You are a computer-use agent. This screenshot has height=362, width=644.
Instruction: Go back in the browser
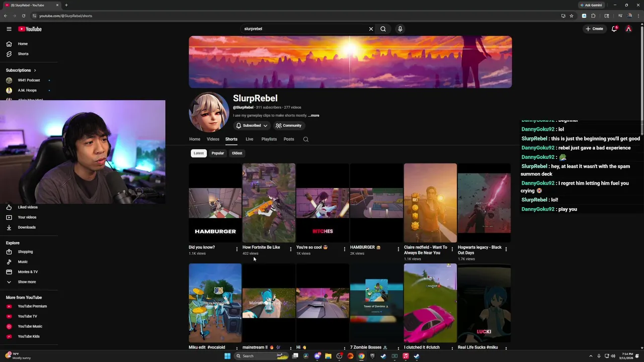[x=6, y=16]
